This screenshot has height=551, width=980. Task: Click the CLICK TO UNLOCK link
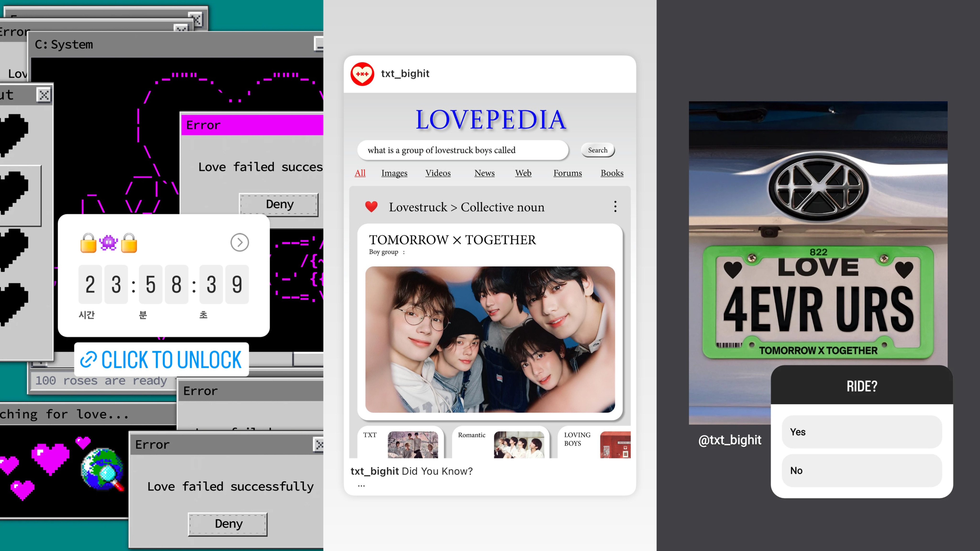pyautogui.click(x=161, y=360)
